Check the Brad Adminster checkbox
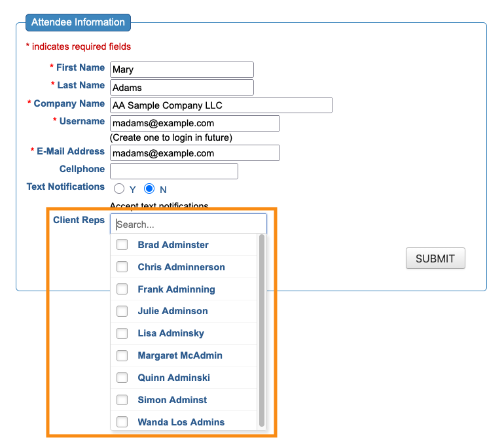Image resolution: width=504 pixels, height=447 pixels. coord(122,245)
